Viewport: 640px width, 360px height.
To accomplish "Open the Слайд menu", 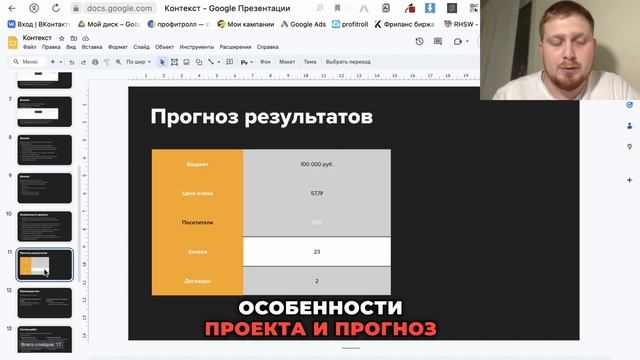I will click(141, 47).
